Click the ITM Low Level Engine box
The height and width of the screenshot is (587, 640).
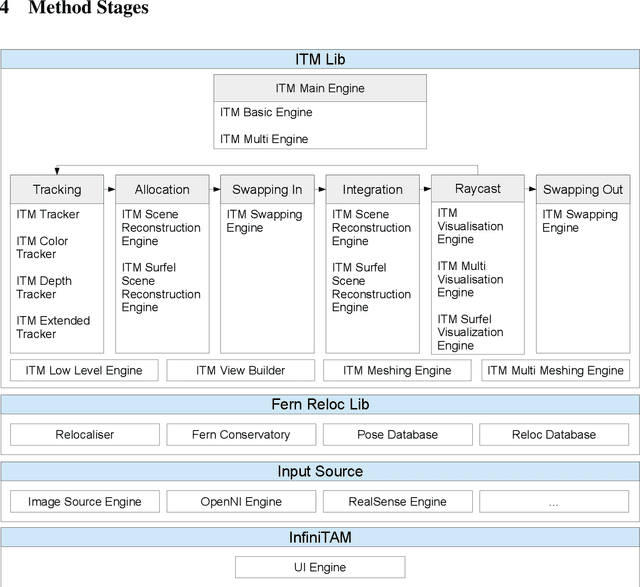tap(84, 370)
